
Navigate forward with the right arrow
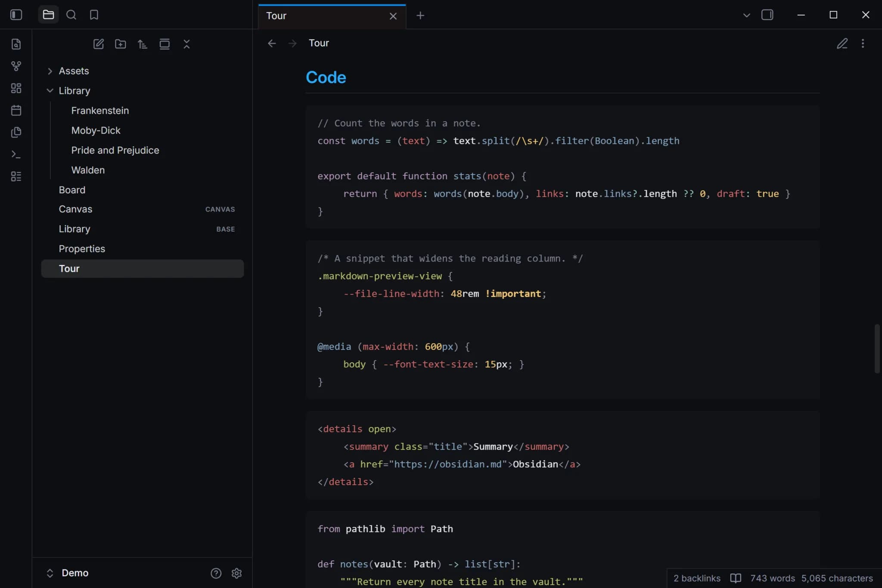tap(292, 43)
